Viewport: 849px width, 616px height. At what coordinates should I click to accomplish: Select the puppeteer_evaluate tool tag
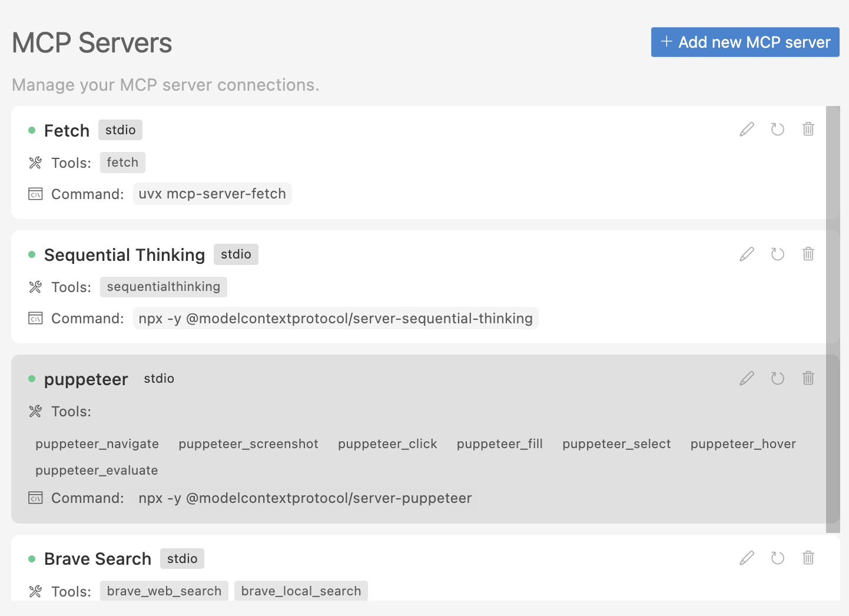click(x=97, y=471)
